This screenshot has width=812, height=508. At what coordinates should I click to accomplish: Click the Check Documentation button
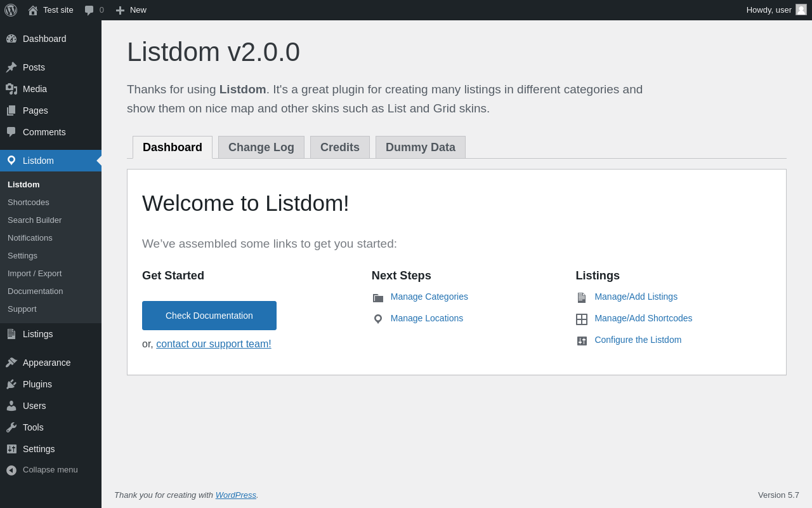pyautogui.click(x=209, y=316)
